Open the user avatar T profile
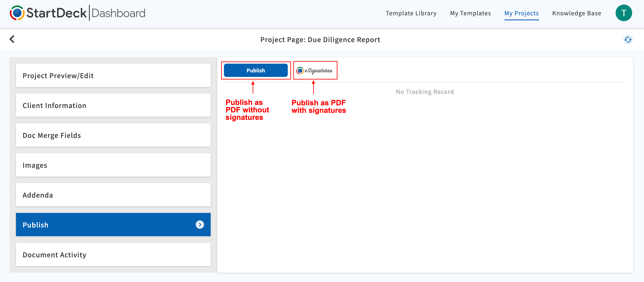 [623, 13]
